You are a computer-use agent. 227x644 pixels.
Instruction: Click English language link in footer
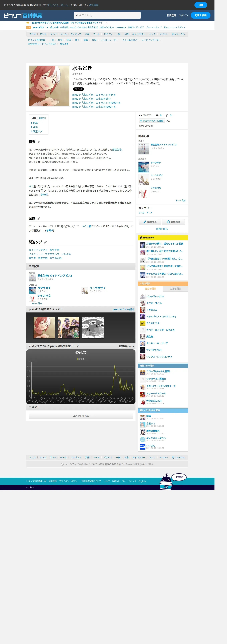[142, 481]
